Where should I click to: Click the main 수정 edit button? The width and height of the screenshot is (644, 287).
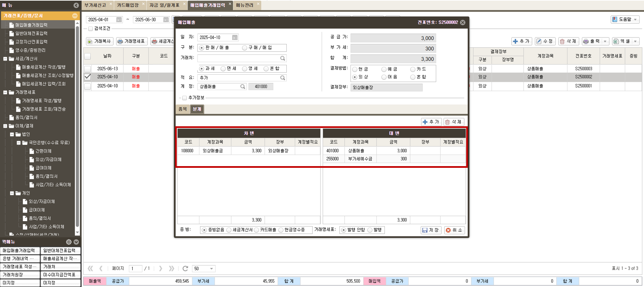pos(545,41)
